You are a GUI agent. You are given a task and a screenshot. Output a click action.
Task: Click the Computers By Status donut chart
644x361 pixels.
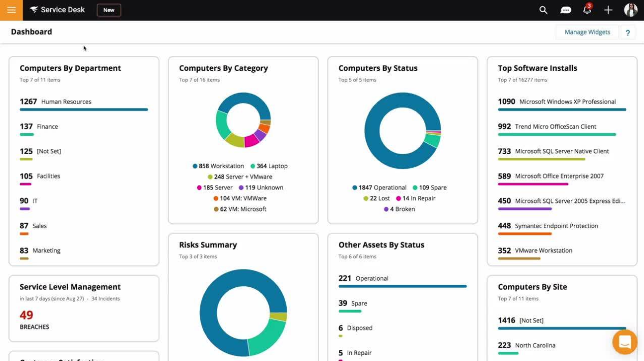click(403, 131)
